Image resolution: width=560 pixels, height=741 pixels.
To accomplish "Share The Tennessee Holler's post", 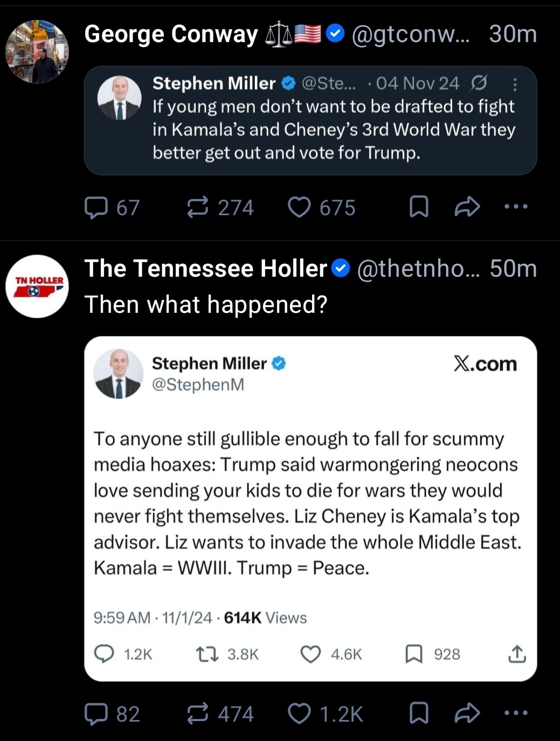I will (467, 713).
